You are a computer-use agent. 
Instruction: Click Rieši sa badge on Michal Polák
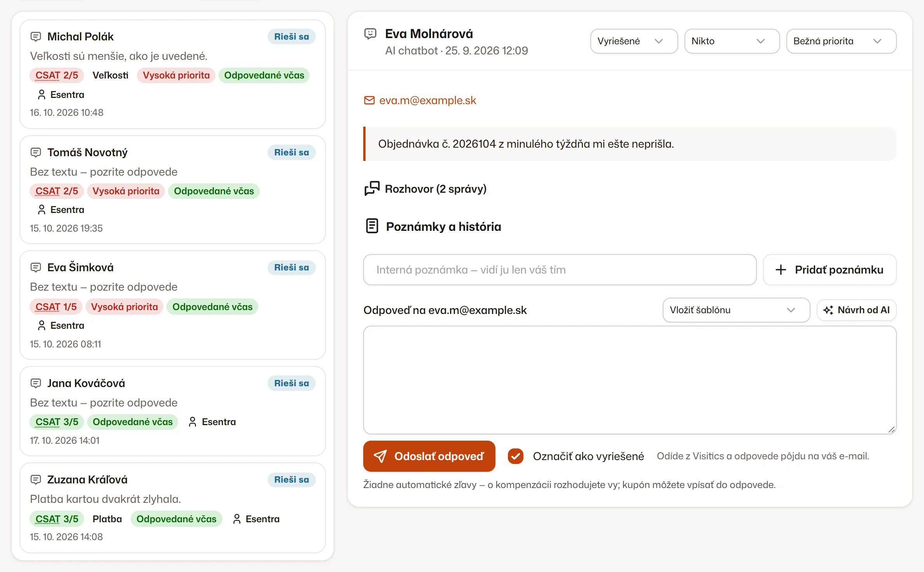pos(291,37)
